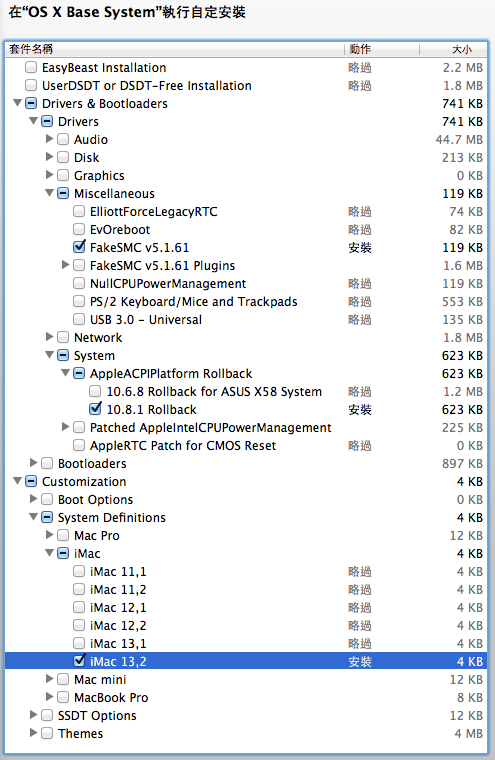Viewport: 495px width, 760px height.
Task: Collapse the iMac definitions list
Action: [49, 553]
